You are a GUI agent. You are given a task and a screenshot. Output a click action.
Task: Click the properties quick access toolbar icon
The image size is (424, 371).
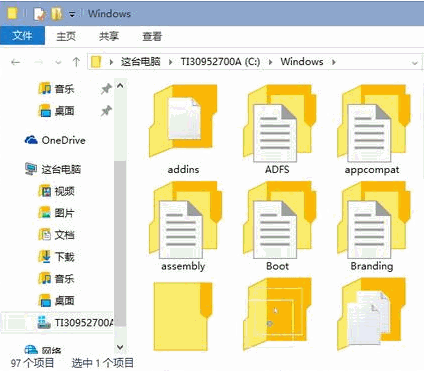(39, 14)
